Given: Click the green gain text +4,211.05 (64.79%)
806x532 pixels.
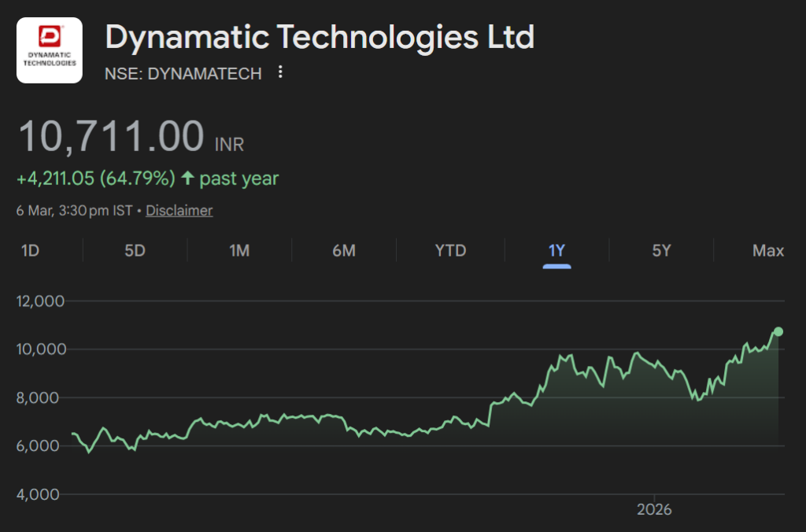Looking at the screenshot, I should tap(97, 178).
